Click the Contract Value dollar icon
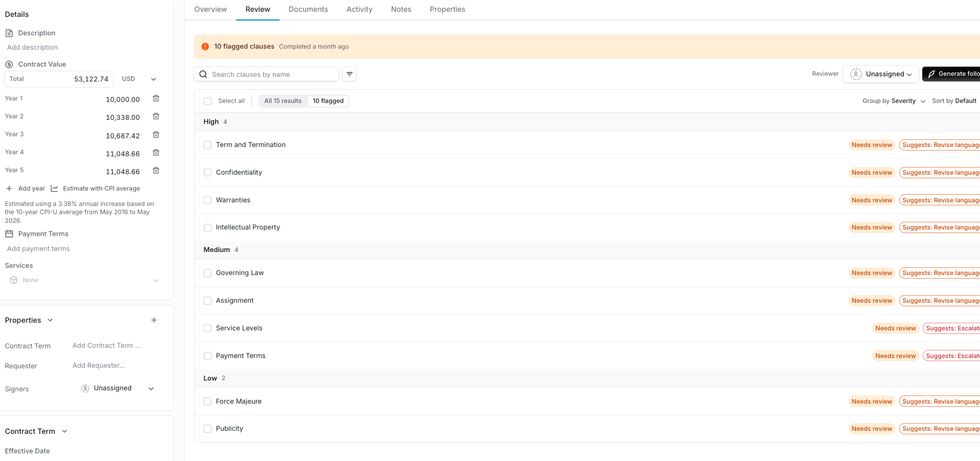The height and width of the screenshot is (461, 980). 9,65
